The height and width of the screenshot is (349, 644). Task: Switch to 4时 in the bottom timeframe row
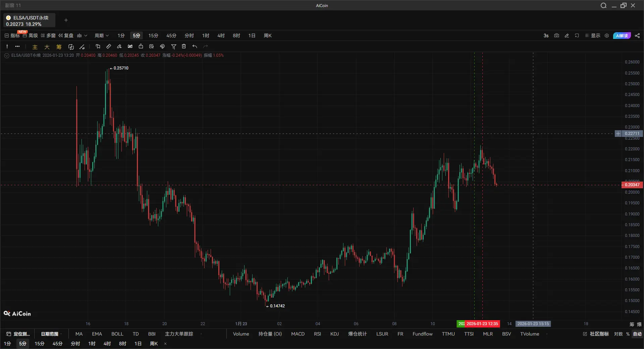[107, 344]
